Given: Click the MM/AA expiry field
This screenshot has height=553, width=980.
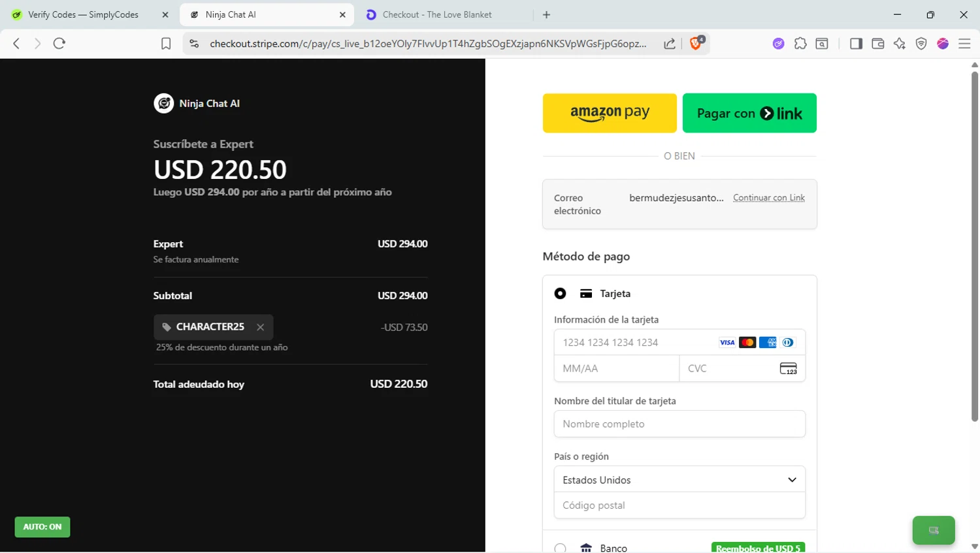Looking at the screenshot, I should (617, 368).
